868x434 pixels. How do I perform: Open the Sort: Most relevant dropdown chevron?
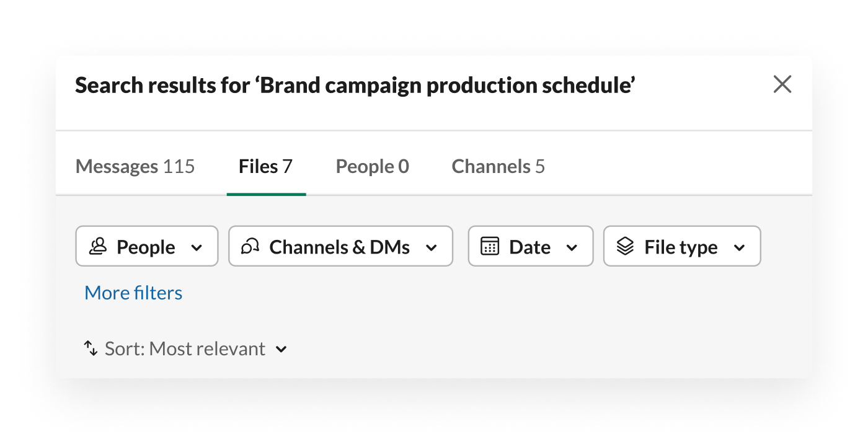coord(281,349)
